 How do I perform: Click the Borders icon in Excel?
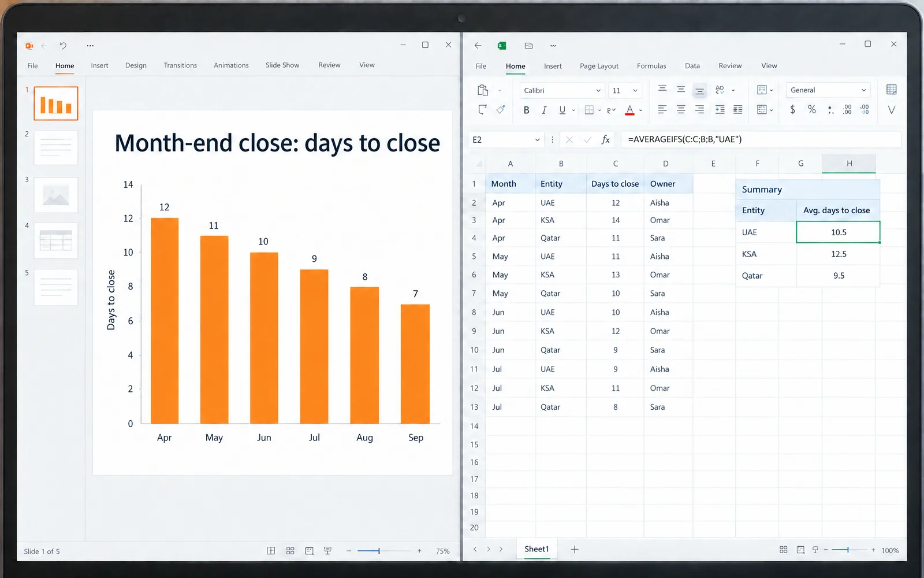(x=589, y=110)
